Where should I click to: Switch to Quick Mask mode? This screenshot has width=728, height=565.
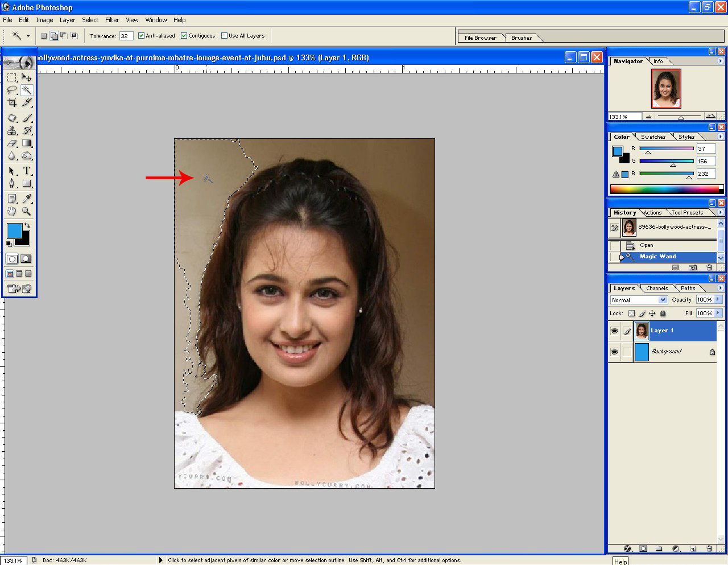click(26, 259)
